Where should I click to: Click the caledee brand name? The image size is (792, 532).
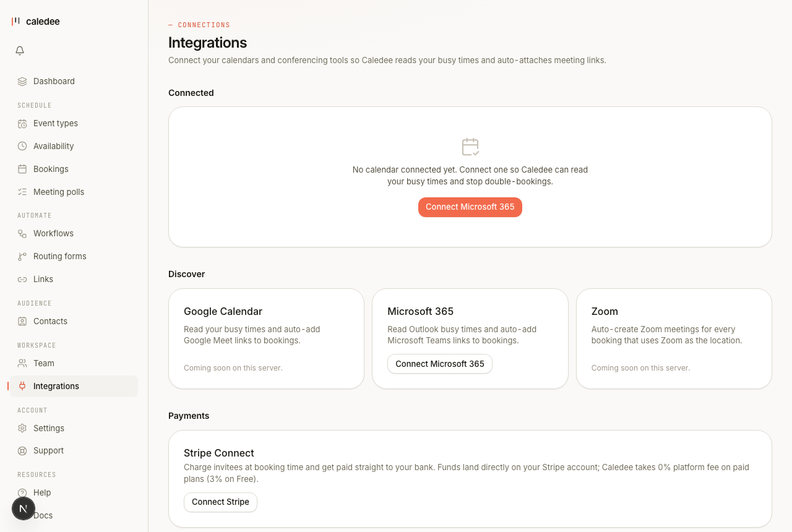pyautogui.click(x=43, y=21)
